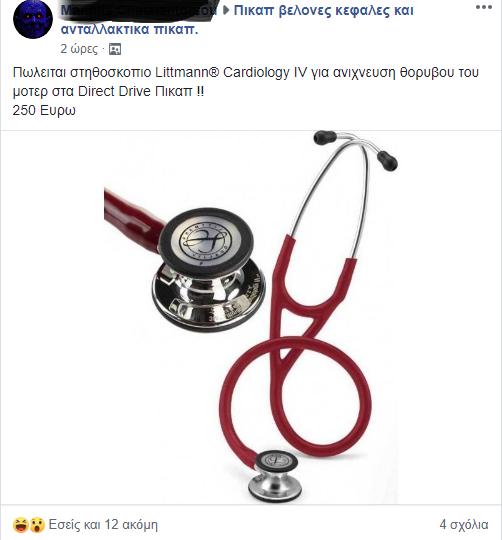This screenshot has width=502, height=540.
Task: Click the laughing reaction emoji
Action: click(20, 525)
